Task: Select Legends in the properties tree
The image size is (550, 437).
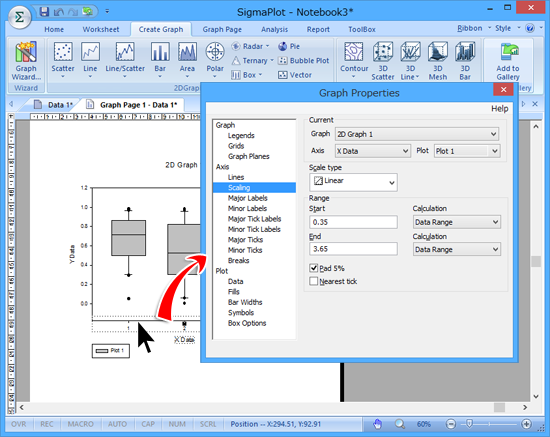Action: pos(241,135)
